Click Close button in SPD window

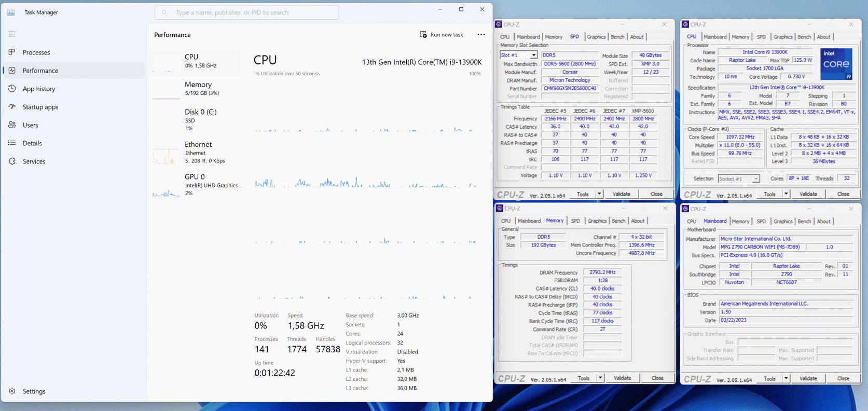point(656,194)
